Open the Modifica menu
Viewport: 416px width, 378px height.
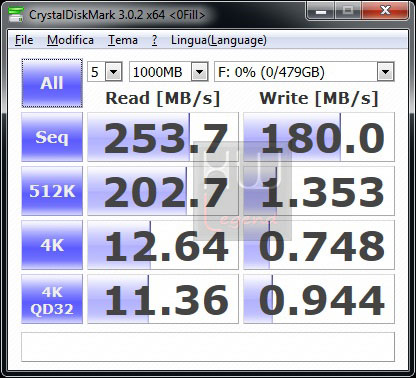tap(70, 40)
